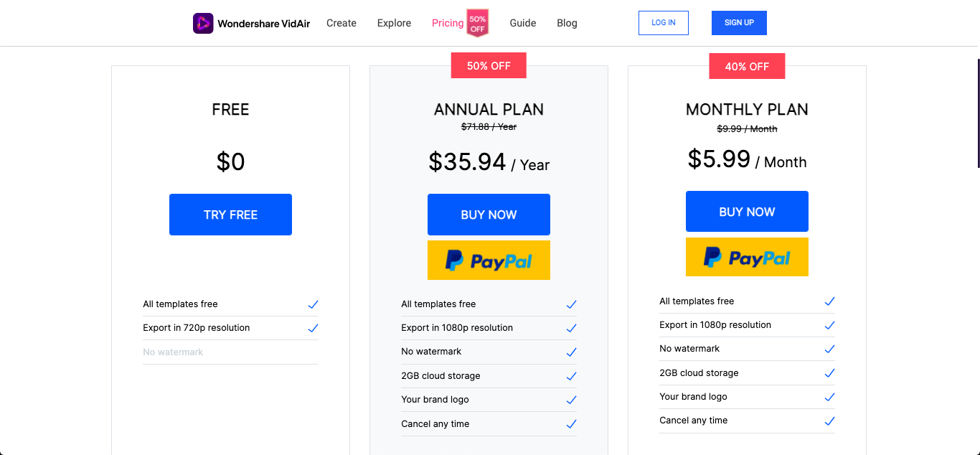Click checkmark beside Annual plan's 2GB cloud storage
The height and width of the screenshot is (455, 980).
click(x=571, y=376)
